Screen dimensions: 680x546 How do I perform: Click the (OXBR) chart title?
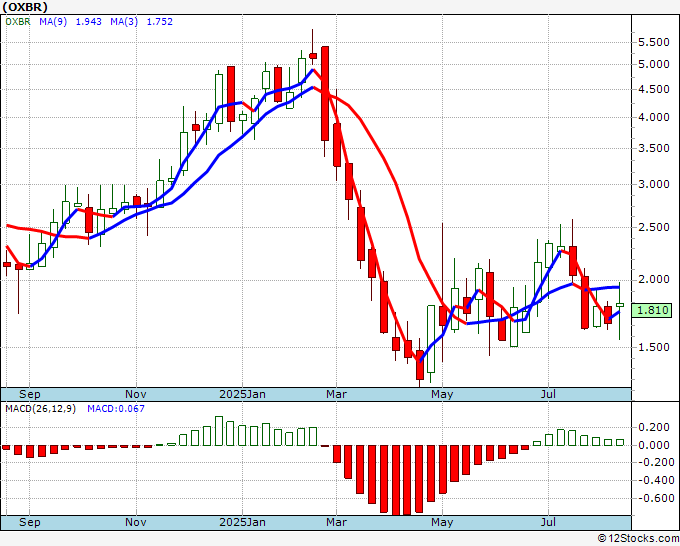click(x=25, y=7)
